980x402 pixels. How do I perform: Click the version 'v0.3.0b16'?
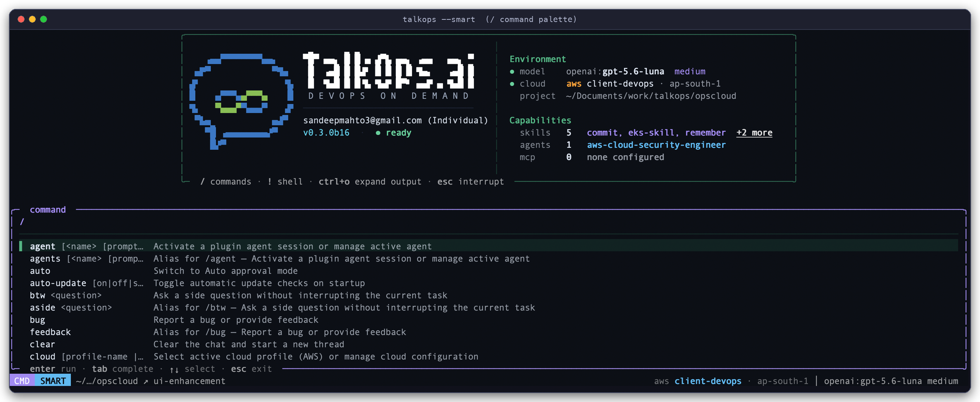pyautogui.click(x=326, y=133)
